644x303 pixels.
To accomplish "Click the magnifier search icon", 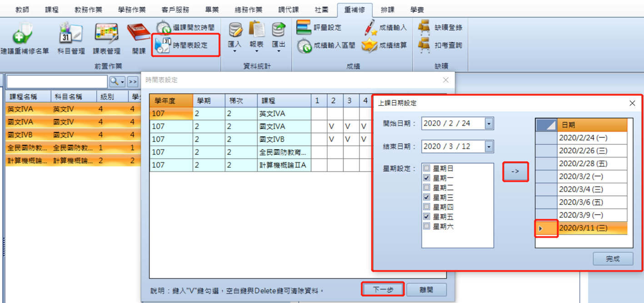I will [x=115, y=81].
